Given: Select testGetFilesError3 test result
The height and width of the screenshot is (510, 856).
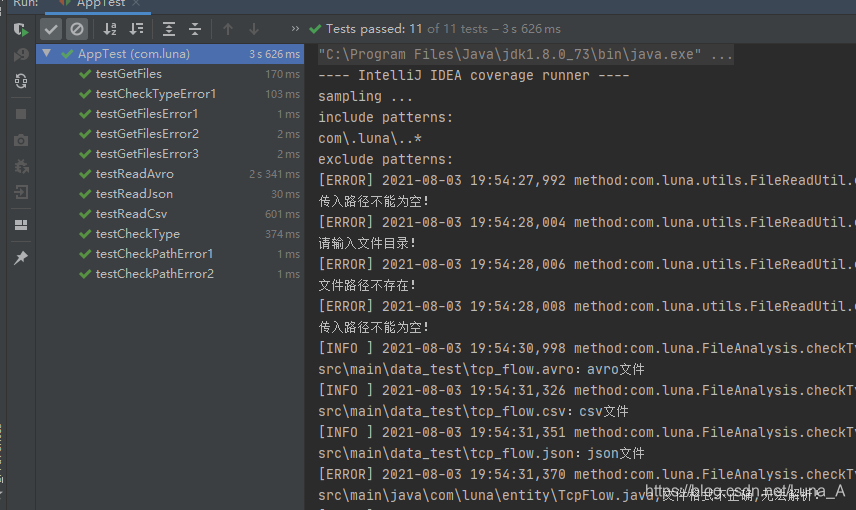Looking at the screenshot, I should click(x=170, y=154).
